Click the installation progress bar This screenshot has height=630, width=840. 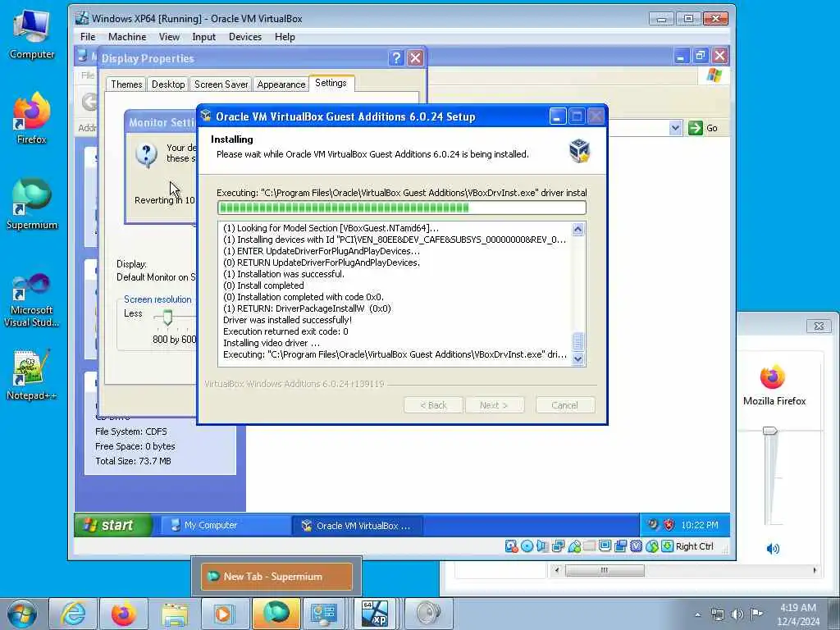[x=401, y=208]
